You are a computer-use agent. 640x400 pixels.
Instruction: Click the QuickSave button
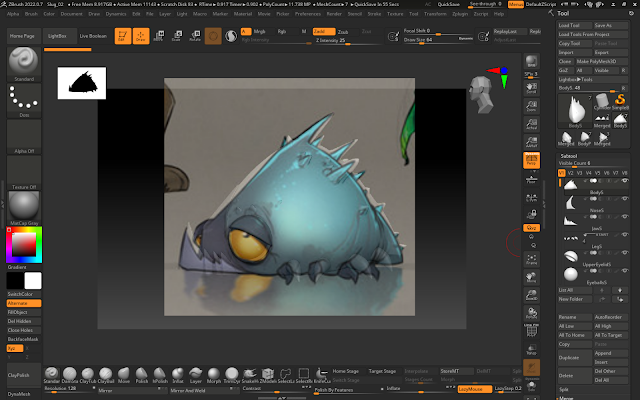pyautogui.click(x=448, y=4)
